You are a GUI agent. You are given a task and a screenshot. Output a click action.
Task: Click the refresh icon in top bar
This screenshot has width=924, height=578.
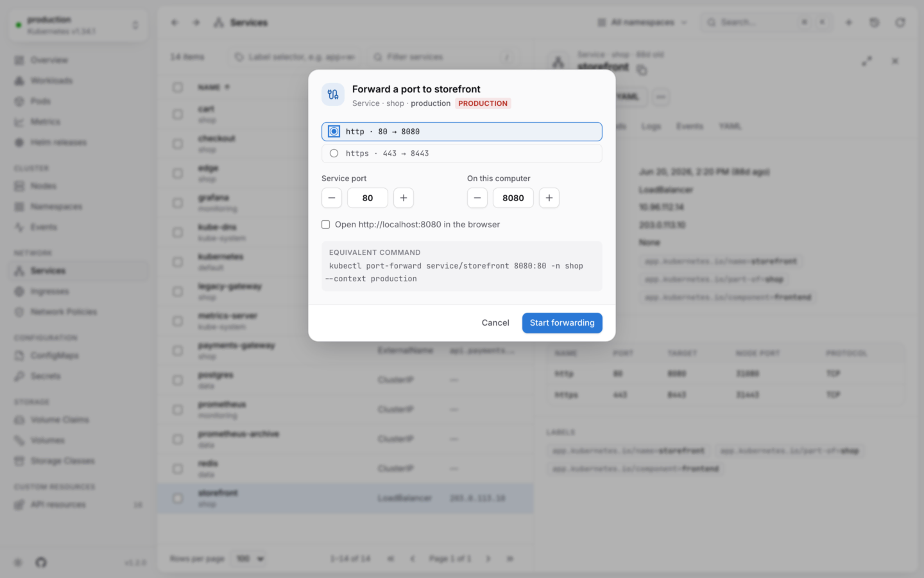900,22
